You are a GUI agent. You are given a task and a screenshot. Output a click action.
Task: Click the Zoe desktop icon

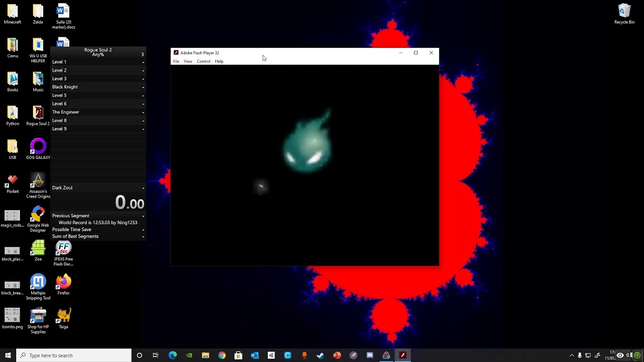38,251
